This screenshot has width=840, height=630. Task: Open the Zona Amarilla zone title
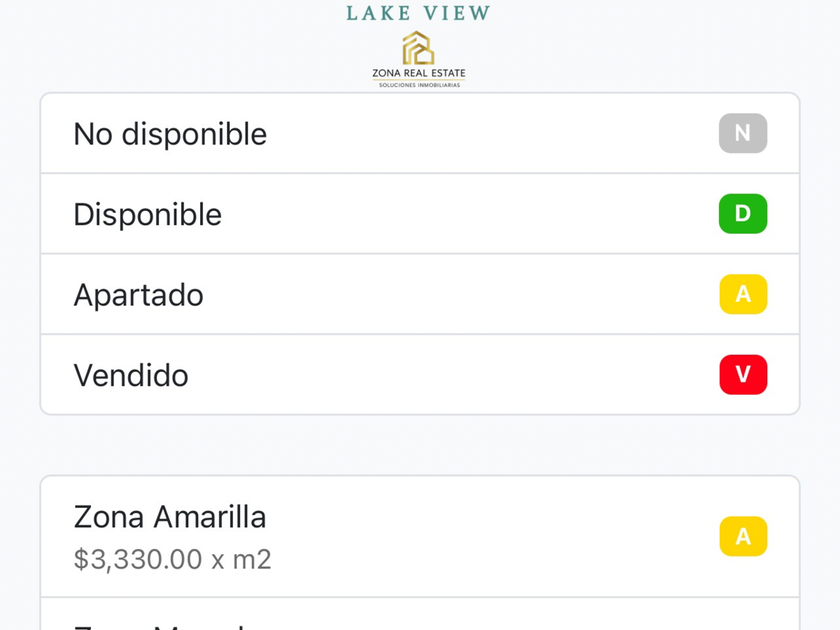click(170, 517)
